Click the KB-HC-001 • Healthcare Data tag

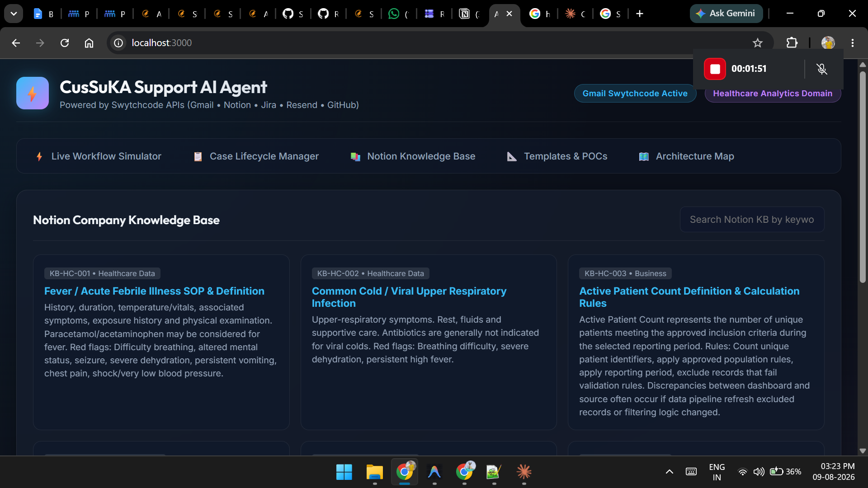[102, 273]
